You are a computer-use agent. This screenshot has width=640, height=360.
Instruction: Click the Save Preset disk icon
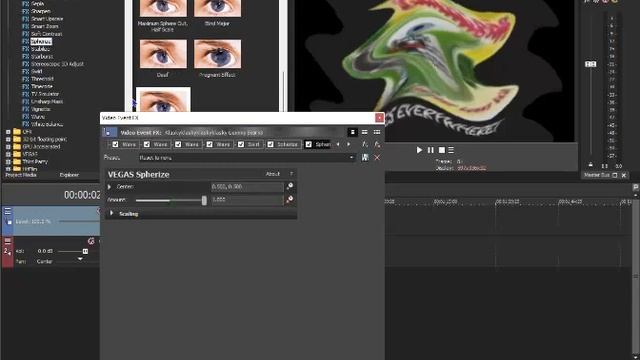365,158
